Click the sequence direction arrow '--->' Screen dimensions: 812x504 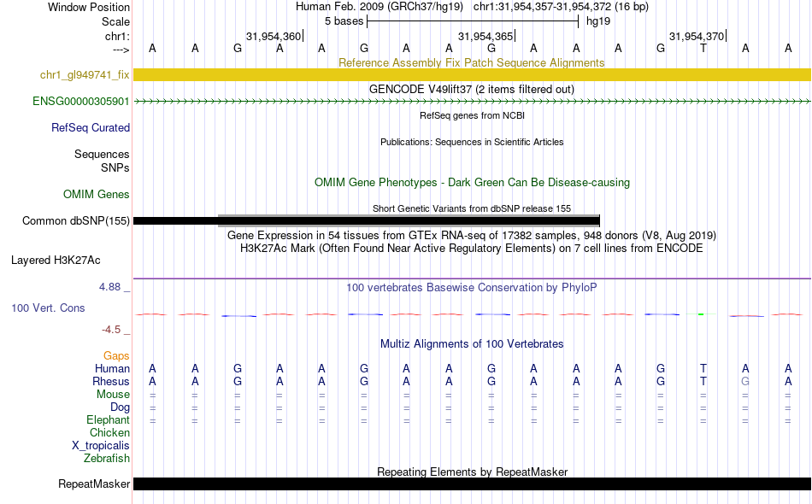tap(121, 50)
